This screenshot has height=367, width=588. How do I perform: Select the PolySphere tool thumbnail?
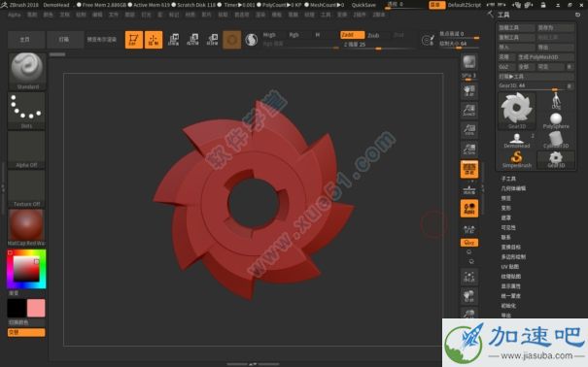tap(556, 120)
